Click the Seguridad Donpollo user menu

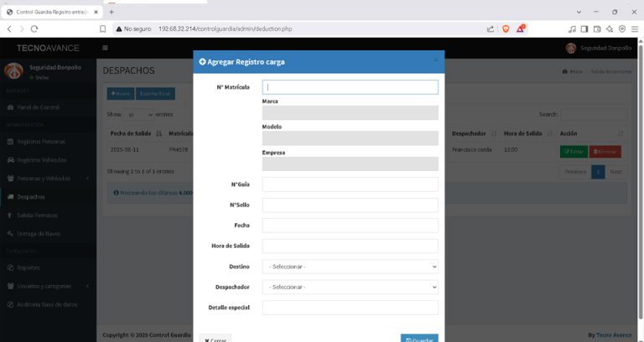pos(599,48)
